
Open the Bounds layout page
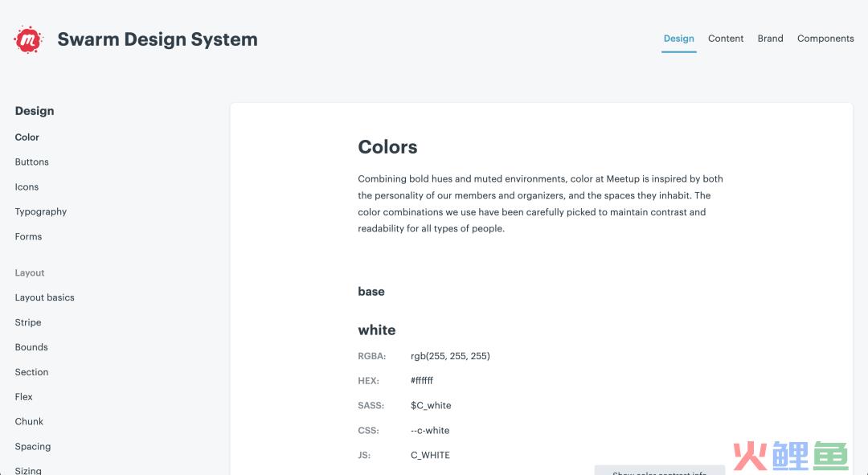pos(31,347)
